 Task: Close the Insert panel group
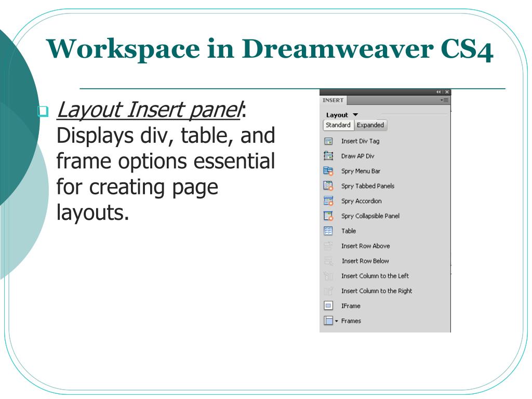(447, 92)
